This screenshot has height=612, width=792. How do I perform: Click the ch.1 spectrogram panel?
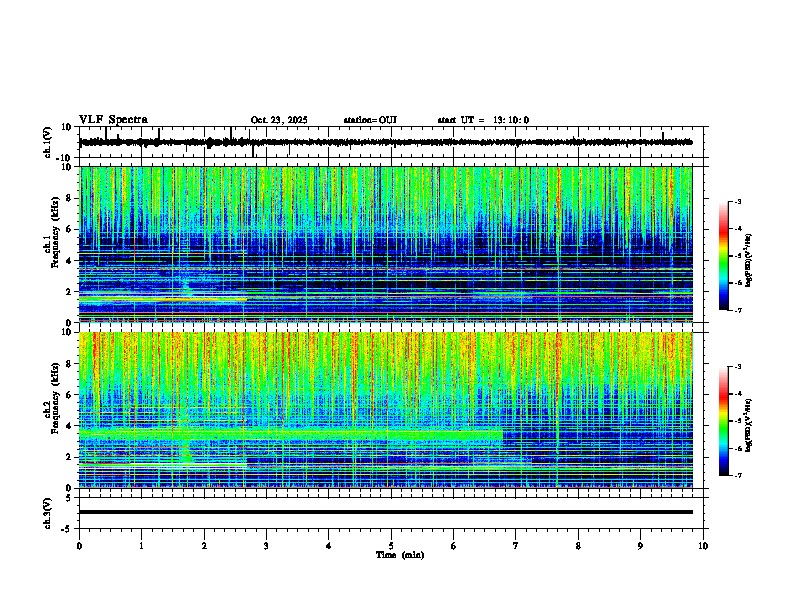[386, 244]
